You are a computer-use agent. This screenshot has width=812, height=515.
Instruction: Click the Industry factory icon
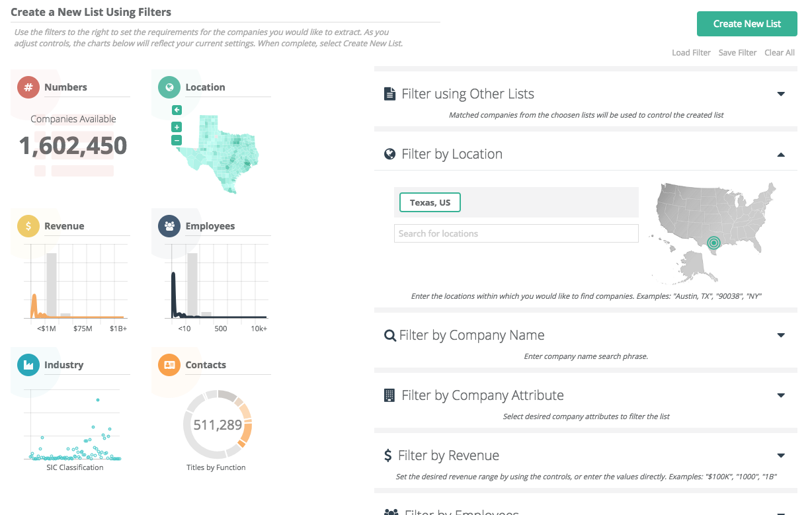pyautogui.click(x=28, y=365)
